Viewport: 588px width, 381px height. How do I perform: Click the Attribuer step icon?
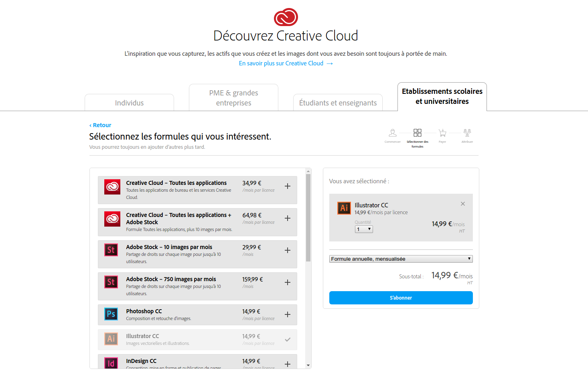pyautogui.click(x=467, y=133)
